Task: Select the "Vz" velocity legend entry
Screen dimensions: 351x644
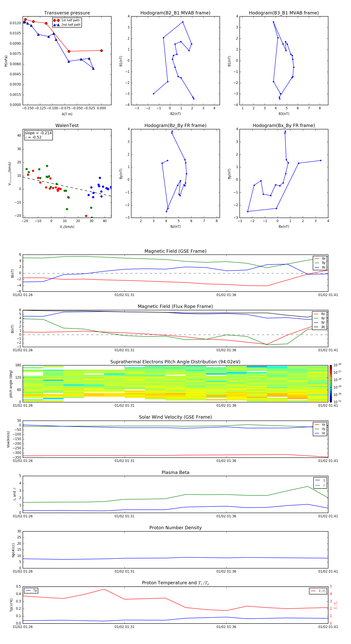Action: coord(320,433)
